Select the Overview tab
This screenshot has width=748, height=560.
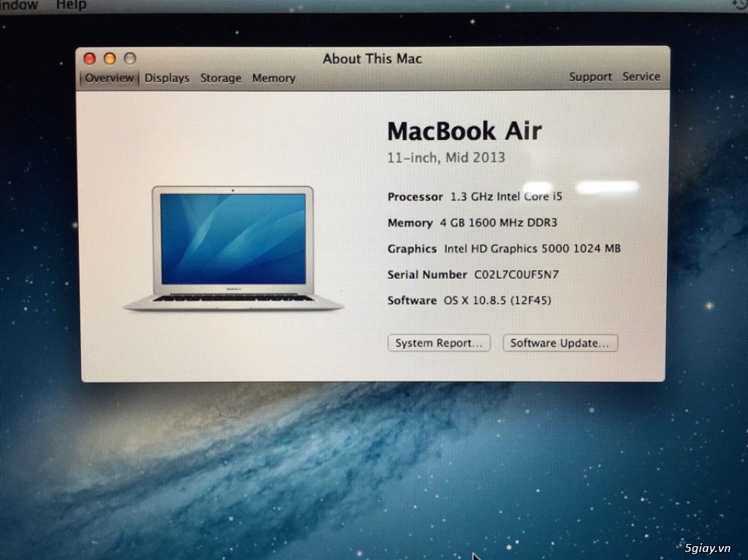tap(110, 77)
